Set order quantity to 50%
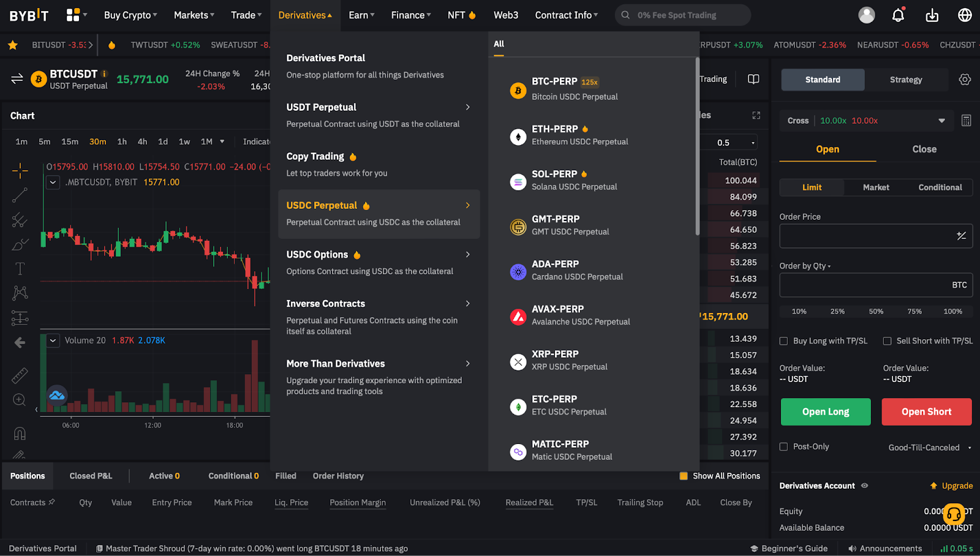This screenshot has width=980, height=556. click(x=876, y=312)
